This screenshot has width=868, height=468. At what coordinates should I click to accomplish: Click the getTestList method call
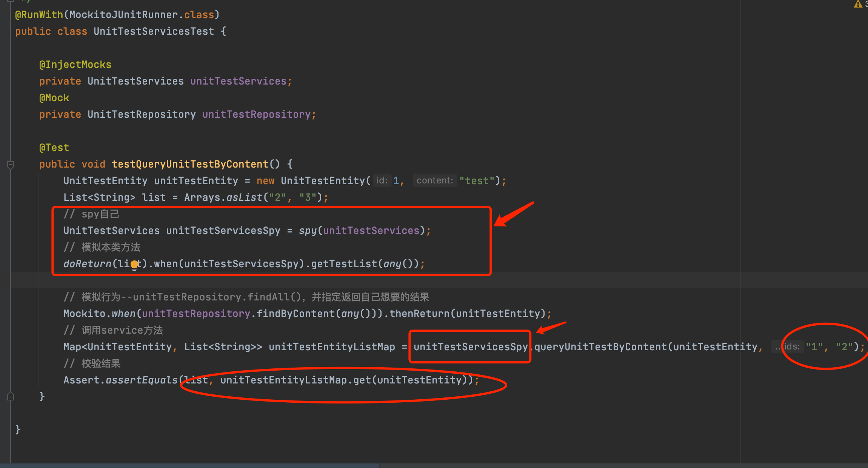coord(344,264)
